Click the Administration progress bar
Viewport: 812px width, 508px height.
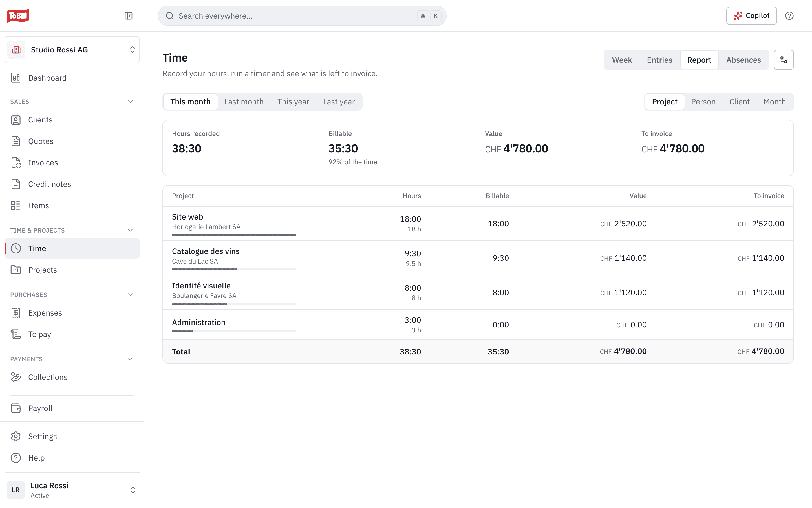point(234,331)
